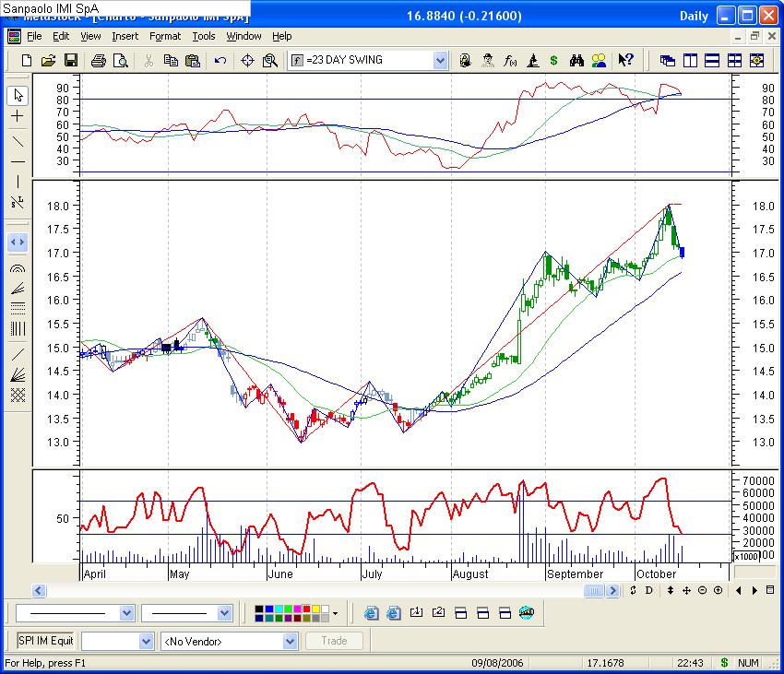Open the Tools menu
Image resolution: width=784 pixels, height=674 pixels.
click(203, 36)
